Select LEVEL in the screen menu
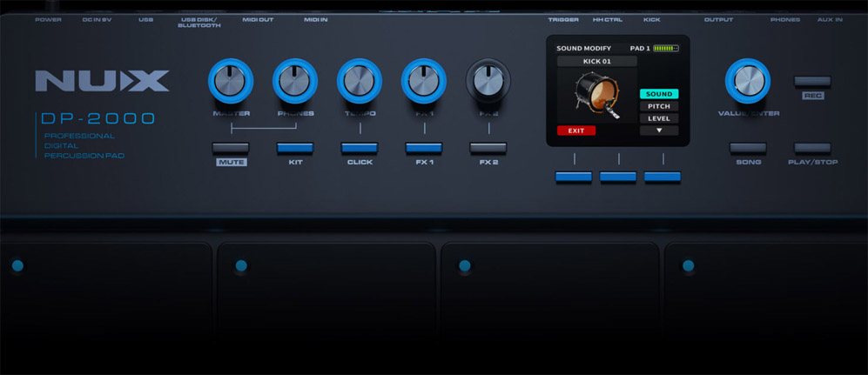 click(659, 118)
